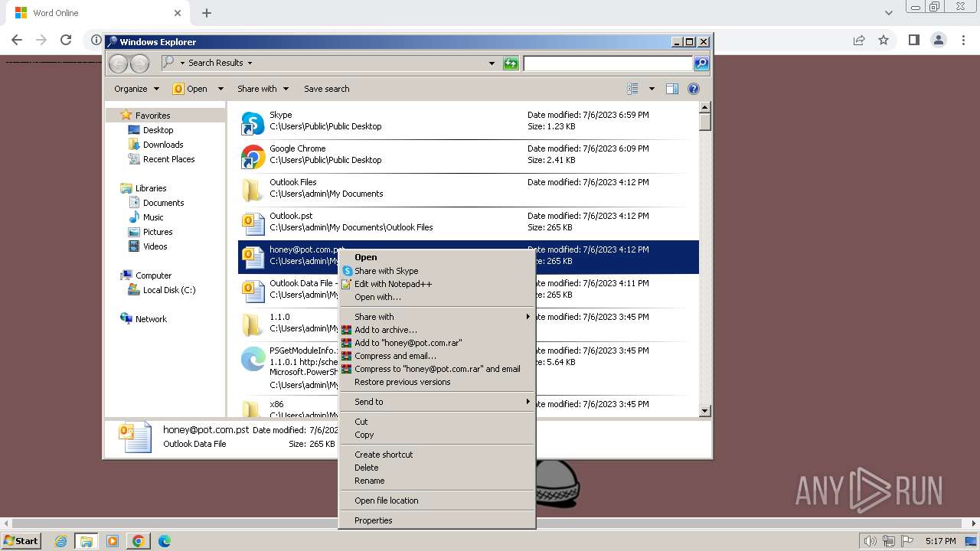Click the Explorer Back navigation button
This screenshot has height=551, width=980.
(x=118, y=63)
